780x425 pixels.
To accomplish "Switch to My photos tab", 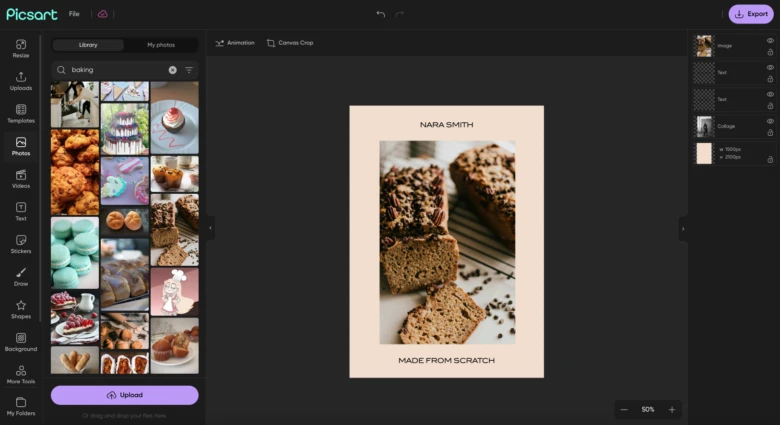I will (160, 45).
